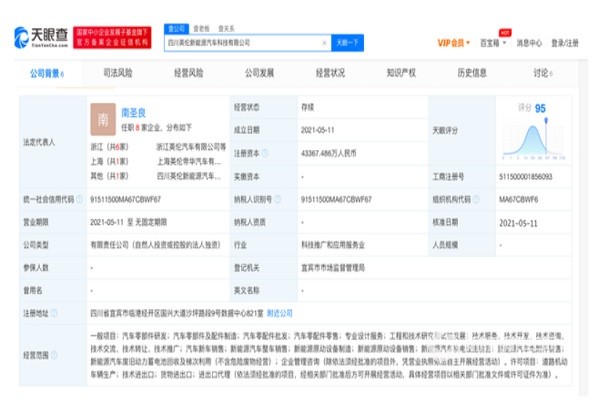Click the industry value 科技推广和应用服务业

(x=333, y=245)
